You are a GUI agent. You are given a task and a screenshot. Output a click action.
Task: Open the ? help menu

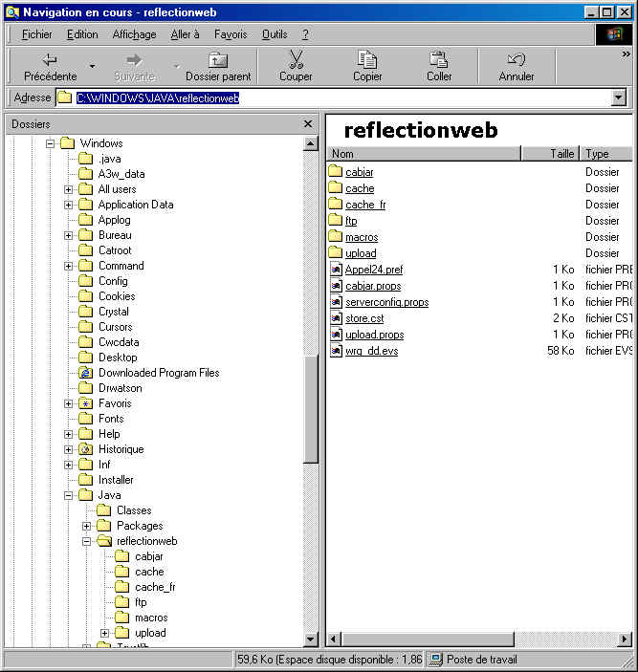[x=305, y=34]
